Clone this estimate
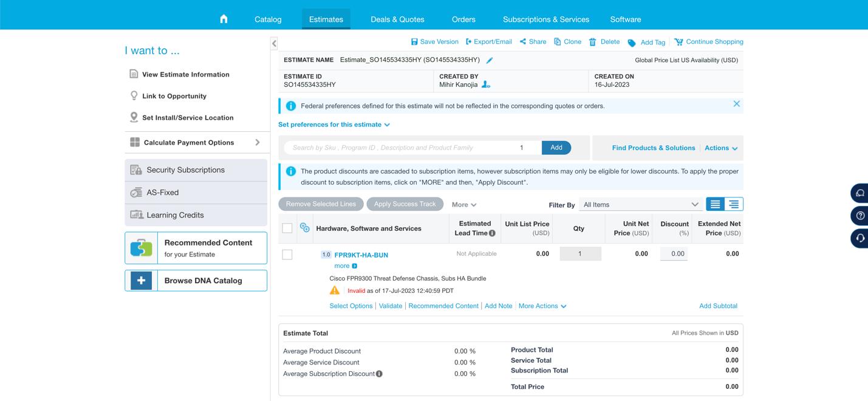 (567, 41)
